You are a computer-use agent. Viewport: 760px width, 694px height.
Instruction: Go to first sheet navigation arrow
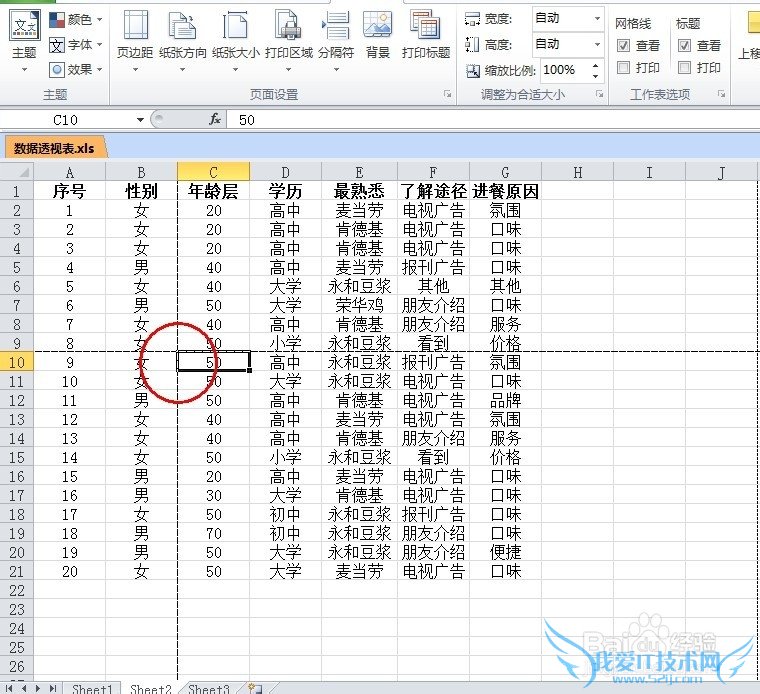9,688
